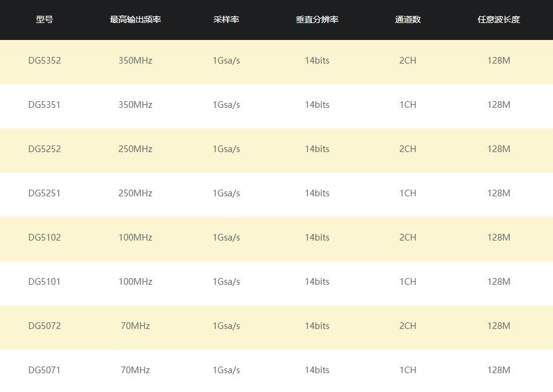Click the 采样率 column header
553x392 pixels.
(226, 19)
